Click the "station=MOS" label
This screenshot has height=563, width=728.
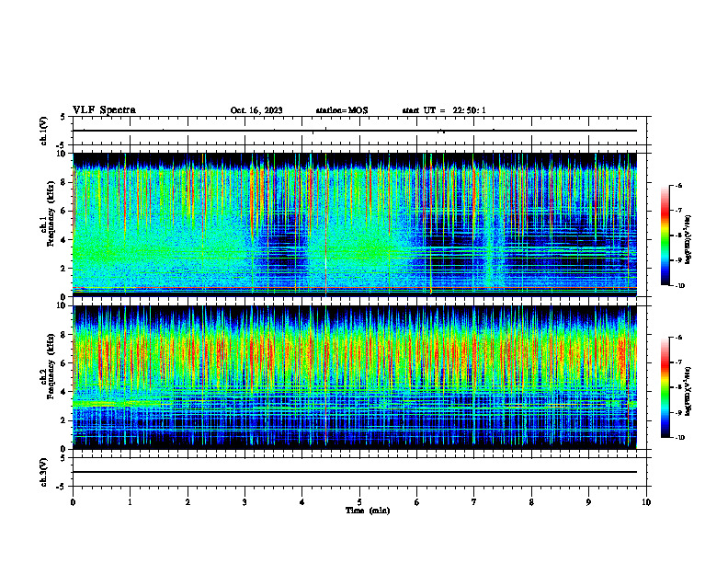tap(342, 110)
